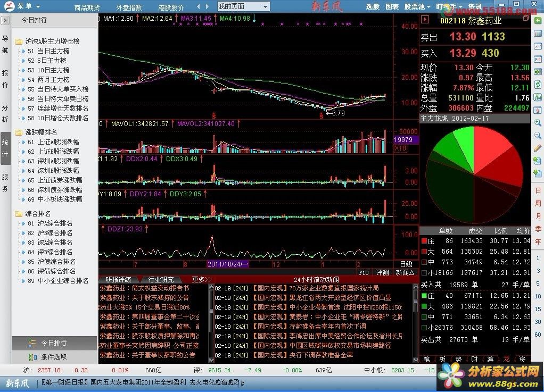
Task: Open the 菜单 dropdown menu
Action: [x=28, y=6]
